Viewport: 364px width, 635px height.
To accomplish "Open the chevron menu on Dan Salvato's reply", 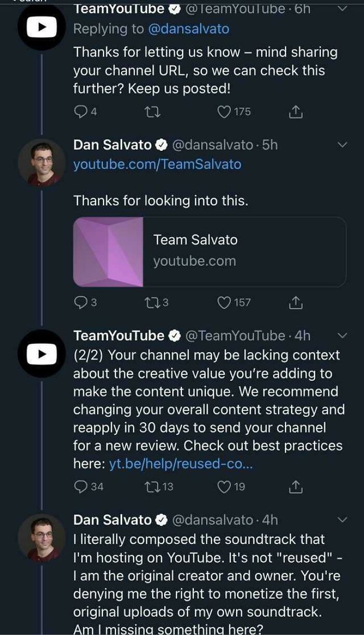I will tap(343, 146).
